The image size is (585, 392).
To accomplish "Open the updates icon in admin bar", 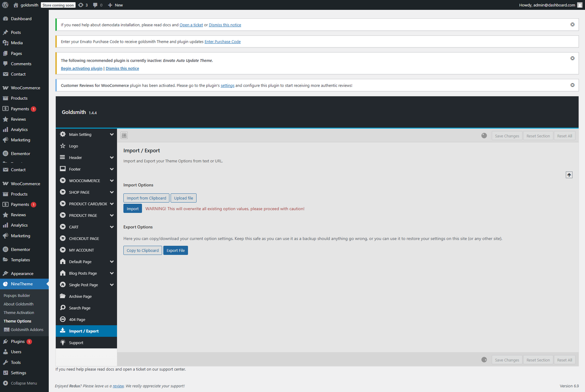I will pyautogui.click(x=83, y=5).
